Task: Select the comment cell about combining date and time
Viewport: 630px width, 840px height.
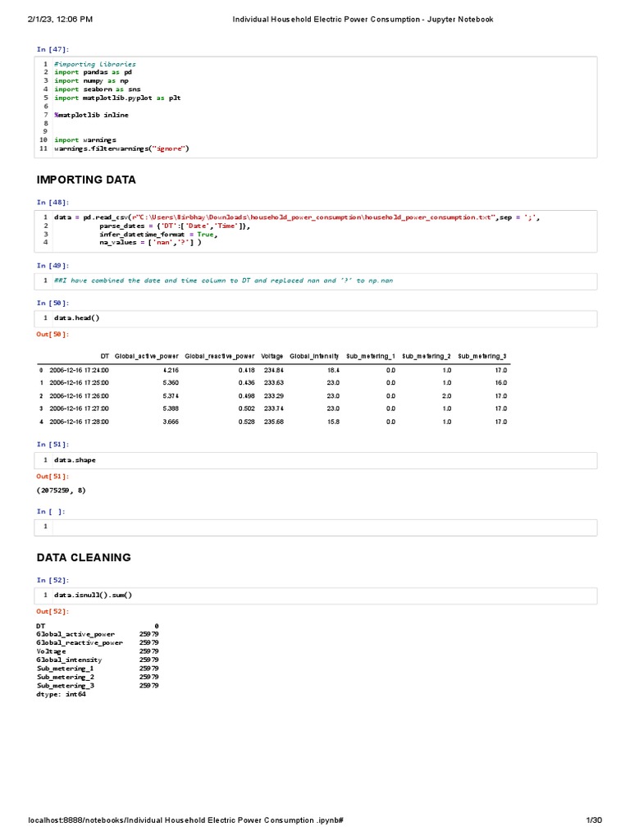Action: [324, 281]
